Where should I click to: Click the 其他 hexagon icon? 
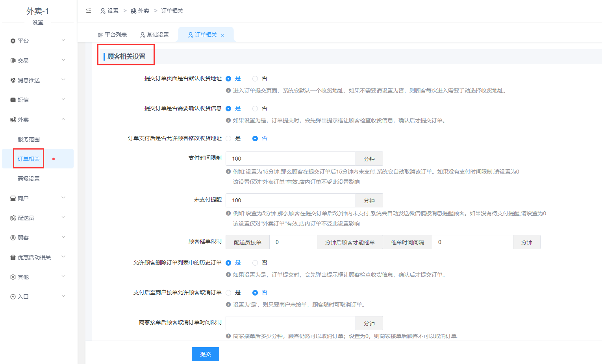pyautogui.click(x=13, y=277)
